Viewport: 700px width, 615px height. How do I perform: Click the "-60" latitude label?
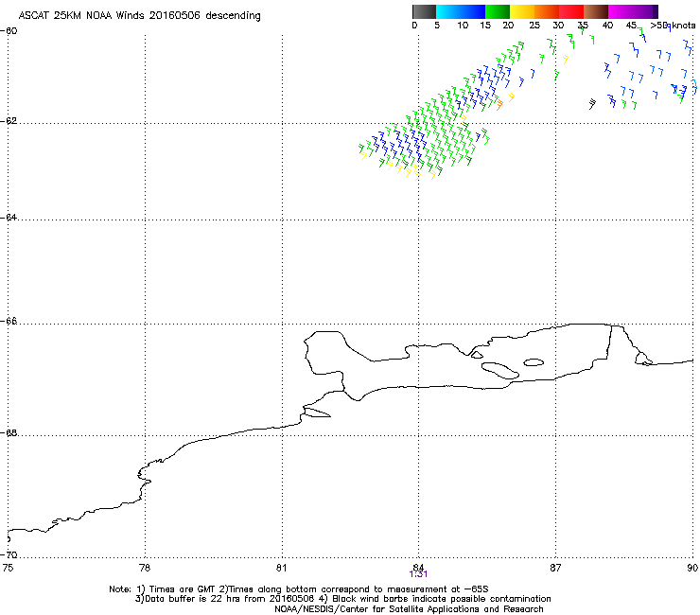(9, 31)
